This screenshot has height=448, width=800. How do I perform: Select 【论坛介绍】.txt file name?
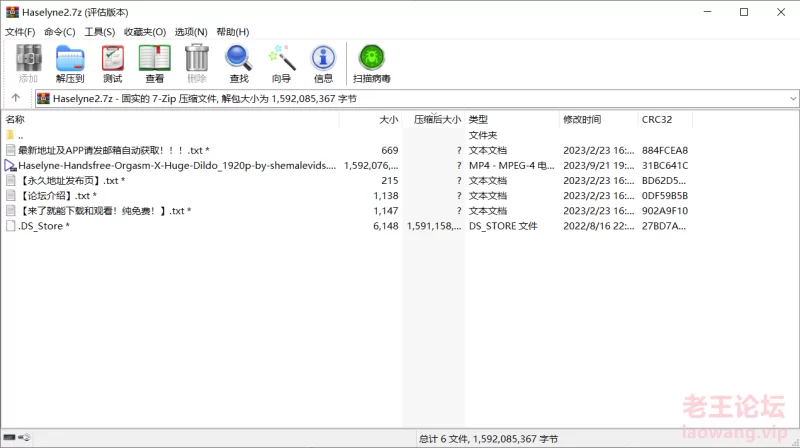(x=57, y=195)
